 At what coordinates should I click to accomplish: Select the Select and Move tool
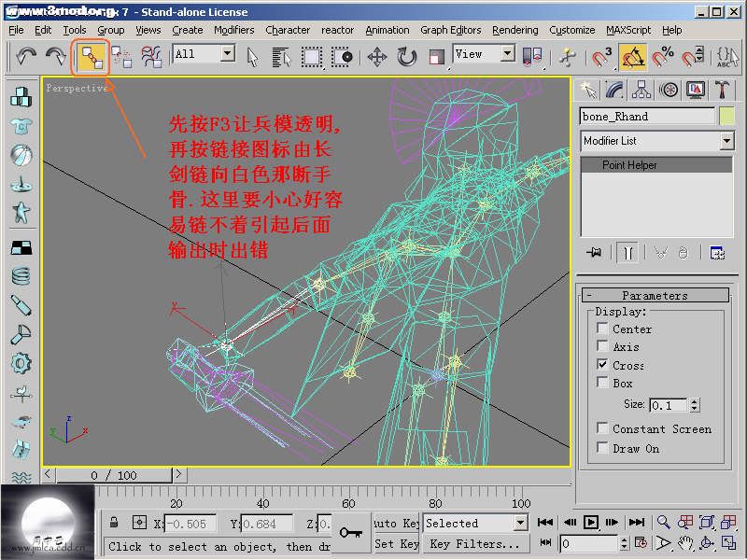pos(377,57)
